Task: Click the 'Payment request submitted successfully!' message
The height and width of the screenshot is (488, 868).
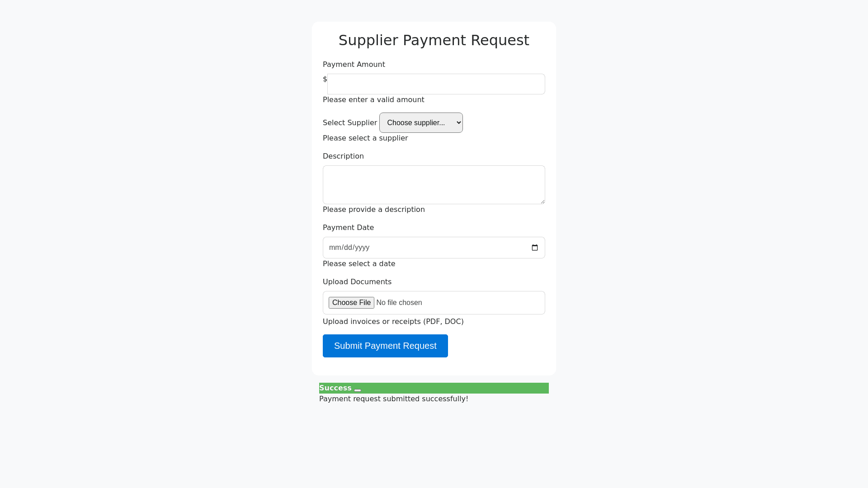Action: (x=394, y=399)
